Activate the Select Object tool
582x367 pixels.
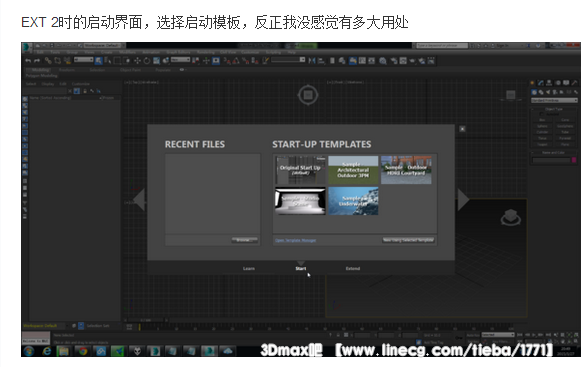[98, 60]
